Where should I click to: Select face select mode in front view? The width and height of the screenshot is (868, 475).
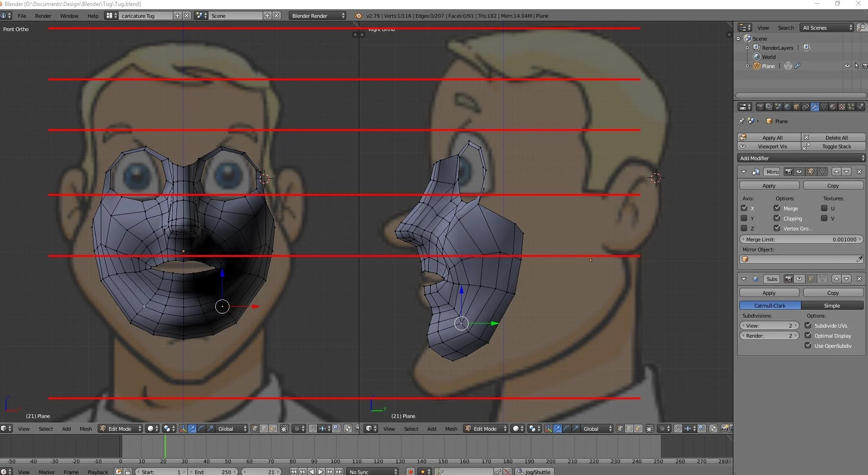273,428
